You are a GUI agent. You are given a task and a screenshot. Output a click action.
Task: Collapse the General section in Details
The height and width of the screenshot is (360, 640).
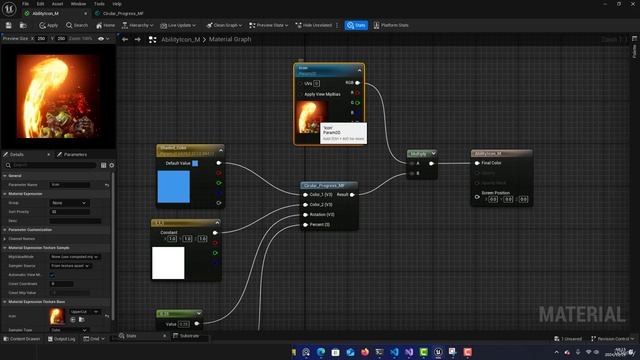(5, 176)
